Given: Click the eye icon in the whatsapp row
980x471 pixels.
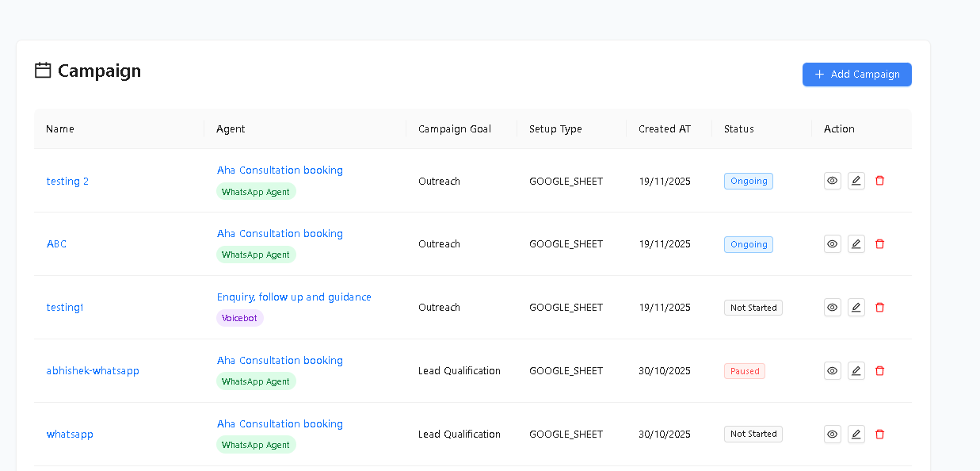Looking at the screenshot, I should pos(832,435).
